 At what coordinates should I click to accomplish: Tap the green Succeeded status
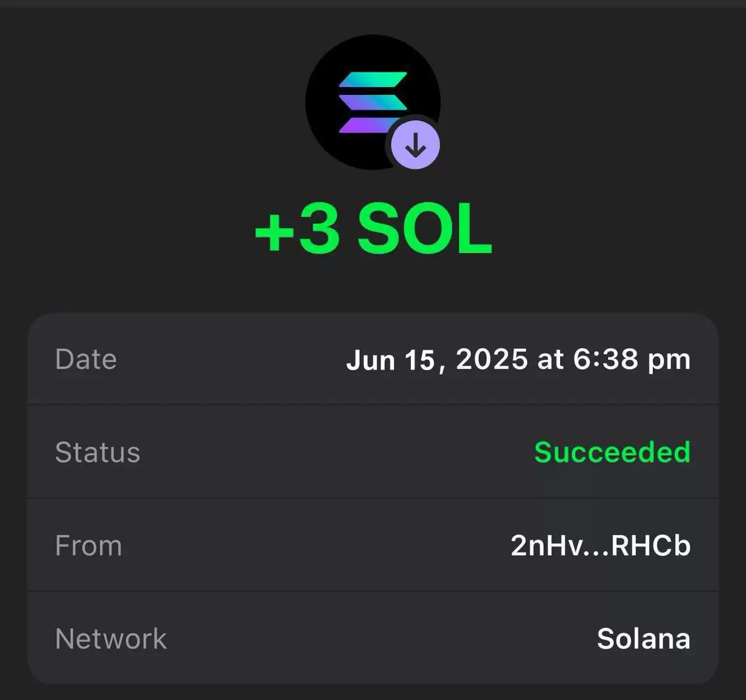(612, 452)
